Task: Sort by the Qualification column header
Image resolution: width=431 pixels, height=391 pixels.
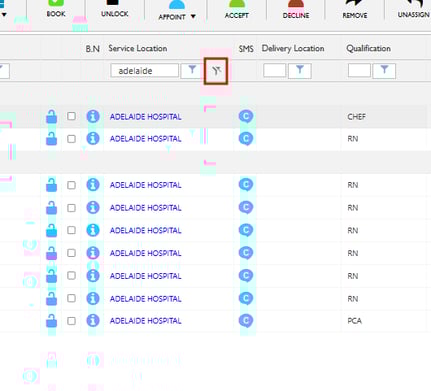Action: click(x=368, y=48)
